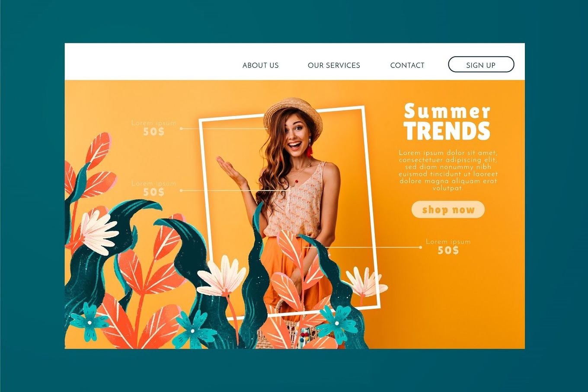The image size is (588, 392).
Task: Click the Lorem ipsum dolor paragraph text
Action: click(x=448, y=170)
